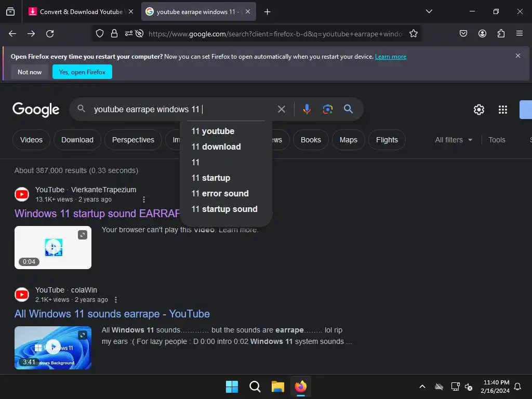This screenshot has width=532, height=399.
Task: Play the 3:41 Windows 11 thumbnail
Action: pos(53,348)
